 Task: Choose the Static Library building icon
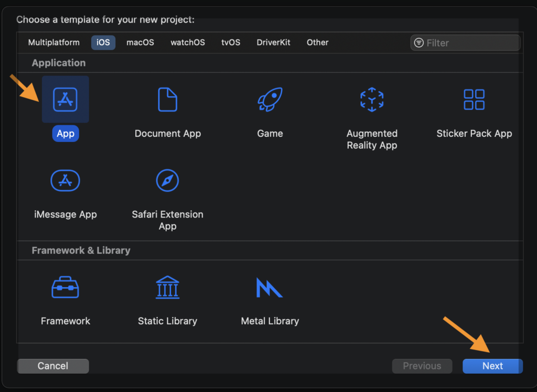point(167,287)
